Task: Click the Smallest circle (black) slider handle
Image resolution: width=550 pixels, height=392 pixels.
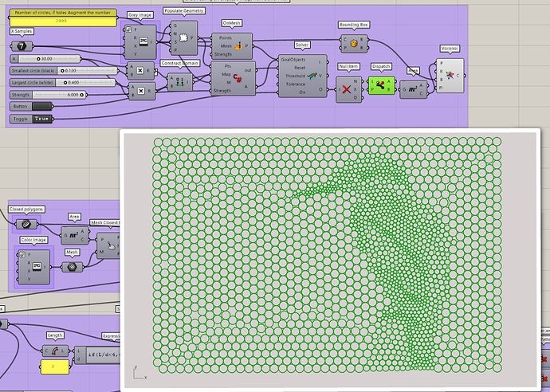Action: pyautogui.click(x=62, y=70)
